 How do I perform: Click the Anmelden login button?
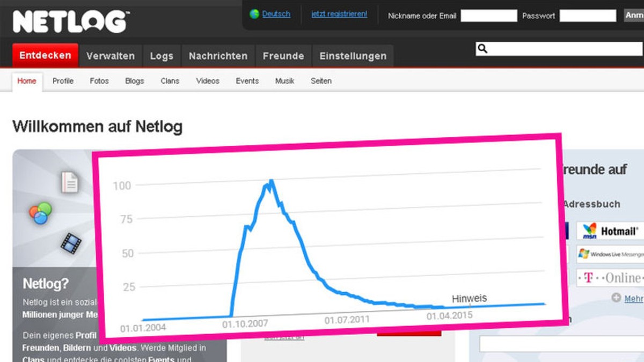634,16
